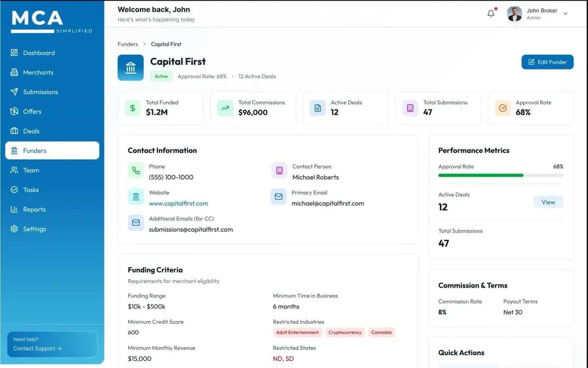Image resolution: width=588 pixels, height=368 pixels.
Task: Open the notifications bell icon
Action: tap(491, 13)
